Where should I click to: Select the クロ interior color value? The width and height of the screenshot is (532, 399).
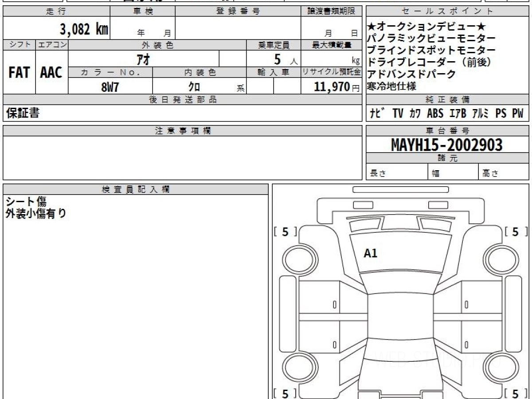(194, 86)
